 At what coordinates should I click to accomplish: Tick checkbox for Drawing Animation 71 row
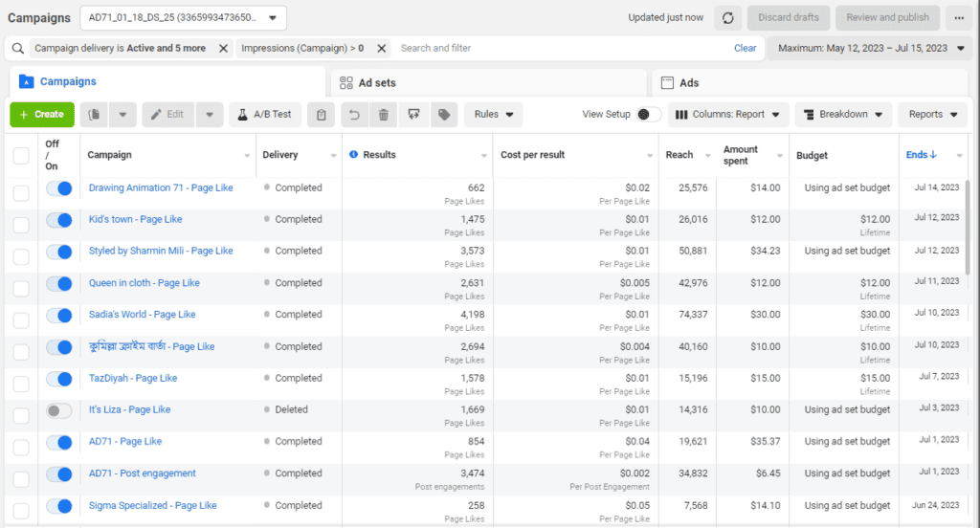21,193
